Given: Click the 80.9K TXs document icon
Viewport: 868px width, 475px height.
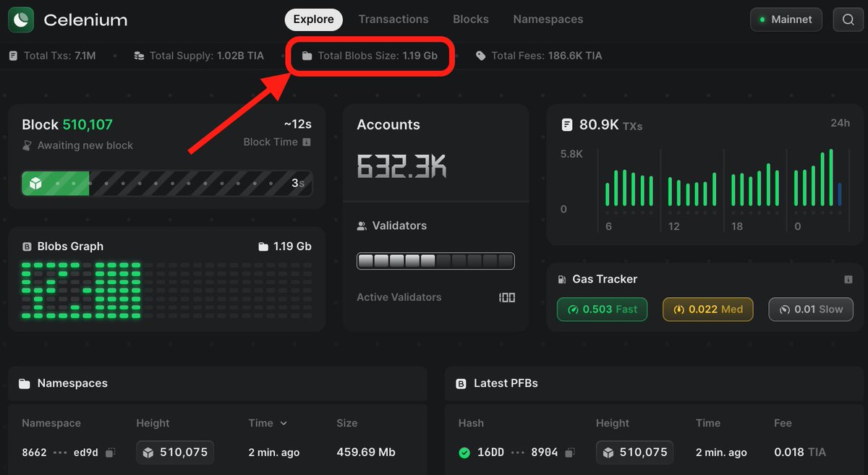Looking at the screenshot, I should 568,125.
